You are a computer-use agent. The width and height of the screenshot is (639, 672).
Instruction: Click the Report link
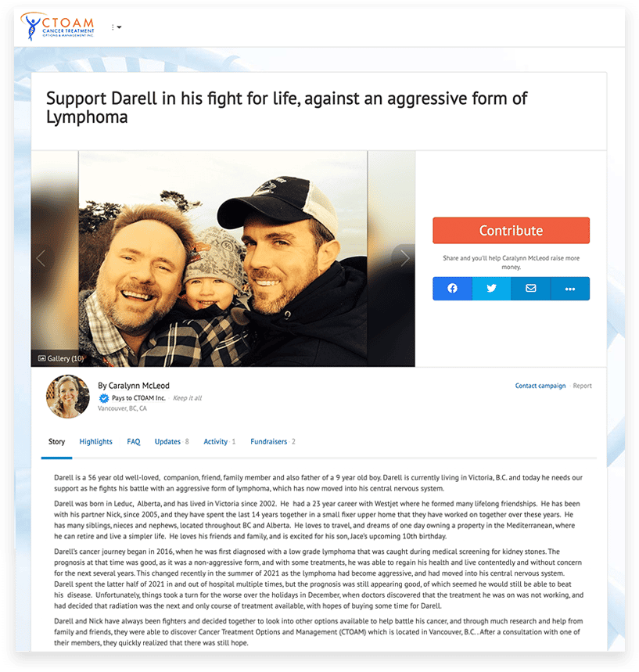click(x=582, y=386)
